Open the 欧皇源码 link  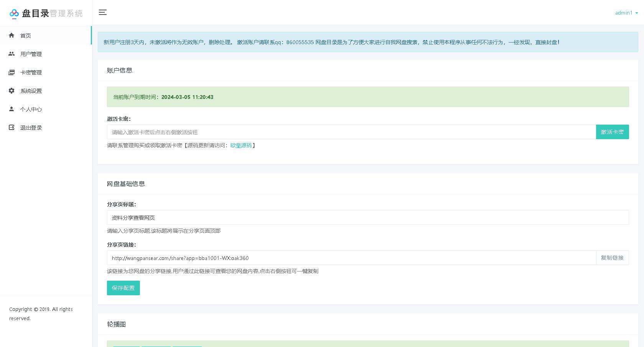(241, 145)
